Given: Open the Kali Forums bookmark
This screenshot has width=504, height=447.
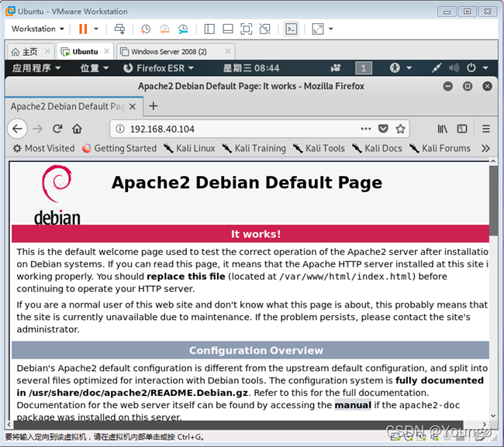Looking at the screenshot, I should pos(440,149).
